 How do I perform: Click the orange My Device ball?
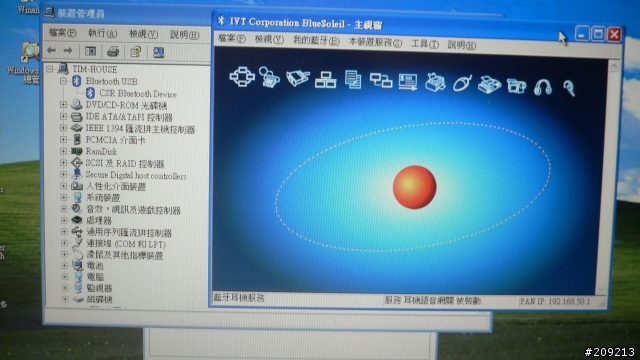point(414,187)
